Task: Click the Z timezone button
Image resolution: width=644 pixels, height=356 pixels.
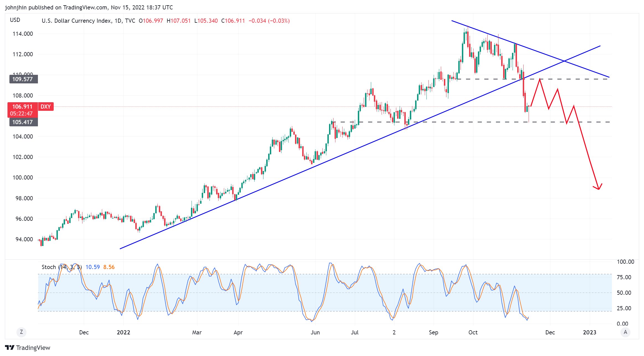Action: pos(21,332)
